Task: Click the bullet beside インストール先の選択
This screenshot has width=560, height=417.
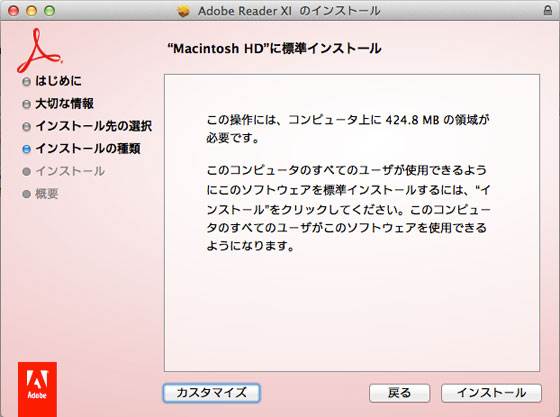Action: (26, 127)
